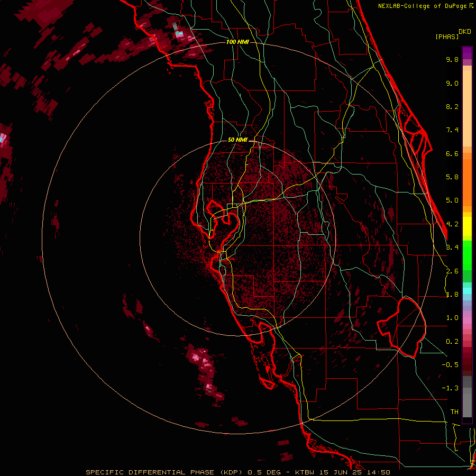This screenshot has height=476, width=476.
Task: Click the -0.5 value on color scale
Action: click(x=450, y=365)
